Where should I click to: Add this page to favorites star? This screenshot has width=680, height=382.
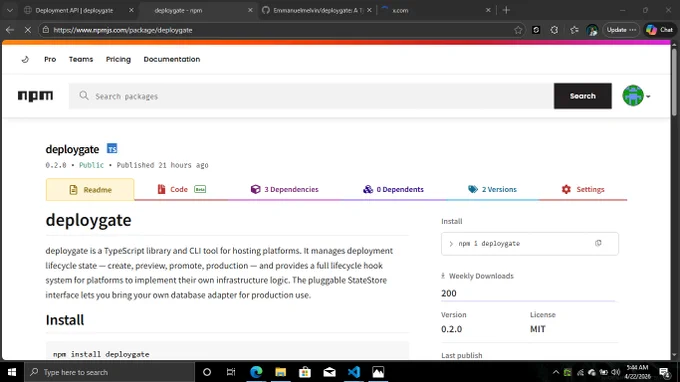pos(518,30)
